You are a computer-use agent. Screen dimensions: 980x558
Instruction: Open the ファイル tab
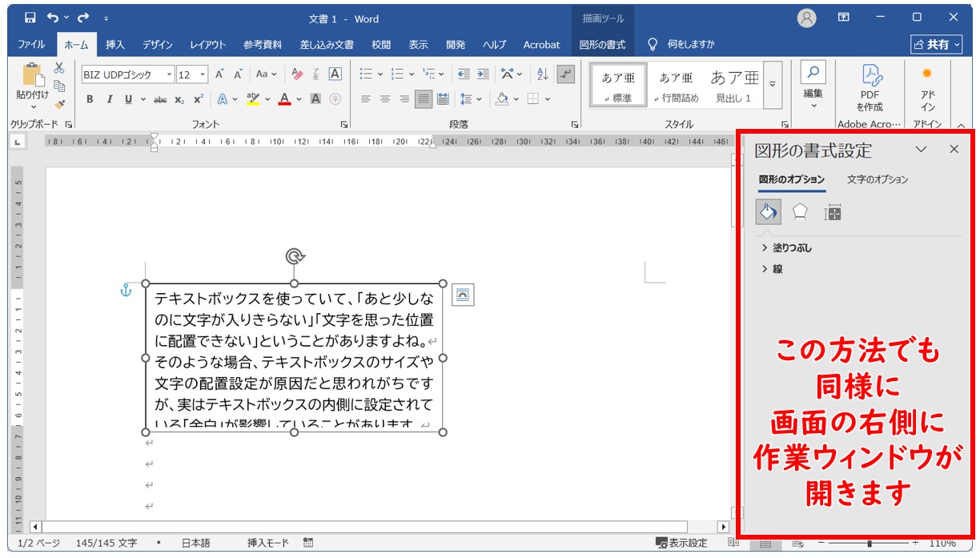click(x=31, y=45)
